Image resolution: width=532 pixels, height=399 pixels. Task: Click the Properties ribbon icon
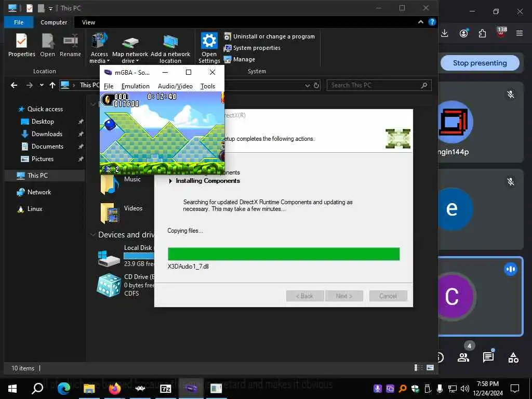click(x=21, y=45)
